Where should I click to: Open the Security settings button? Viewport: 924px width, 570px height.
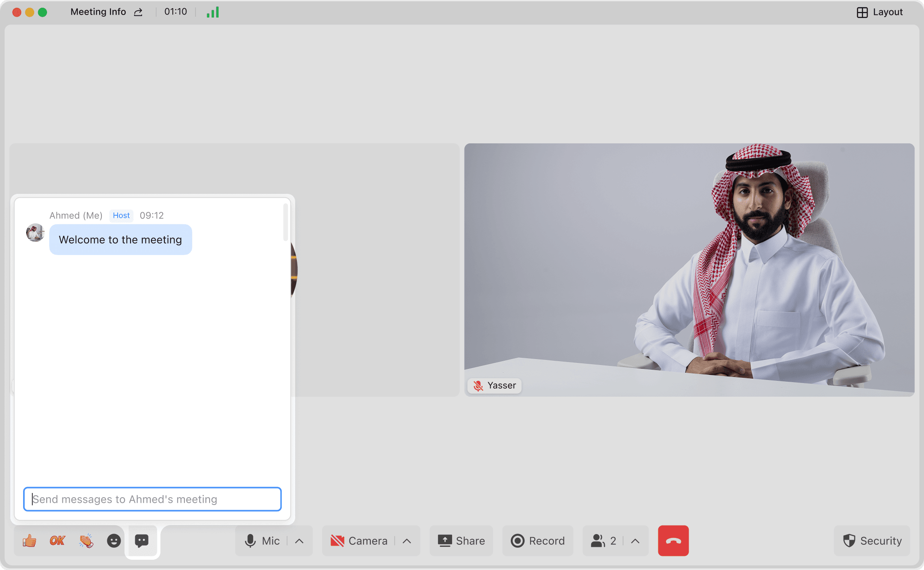[x=872, y=541]
